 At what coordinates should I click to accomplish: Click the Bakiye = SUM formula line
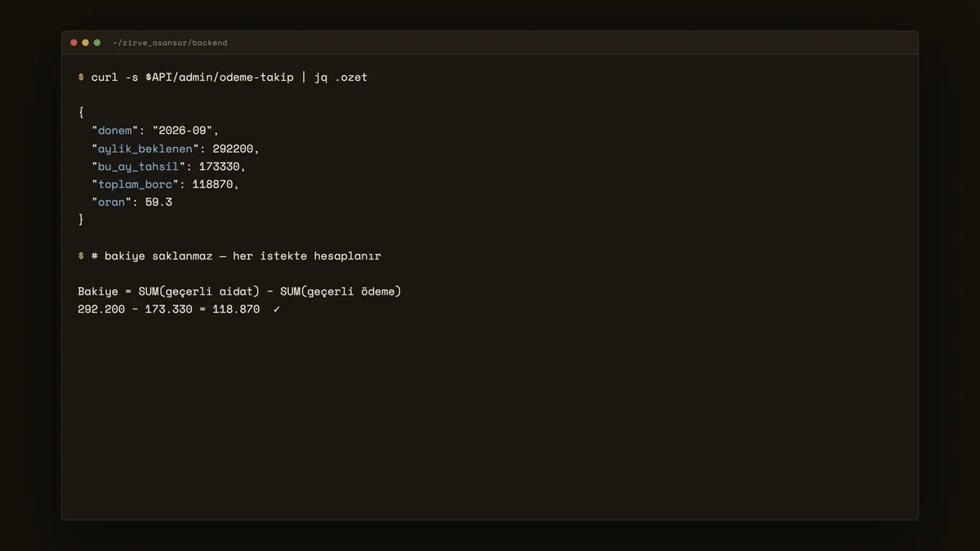(239, 291)
